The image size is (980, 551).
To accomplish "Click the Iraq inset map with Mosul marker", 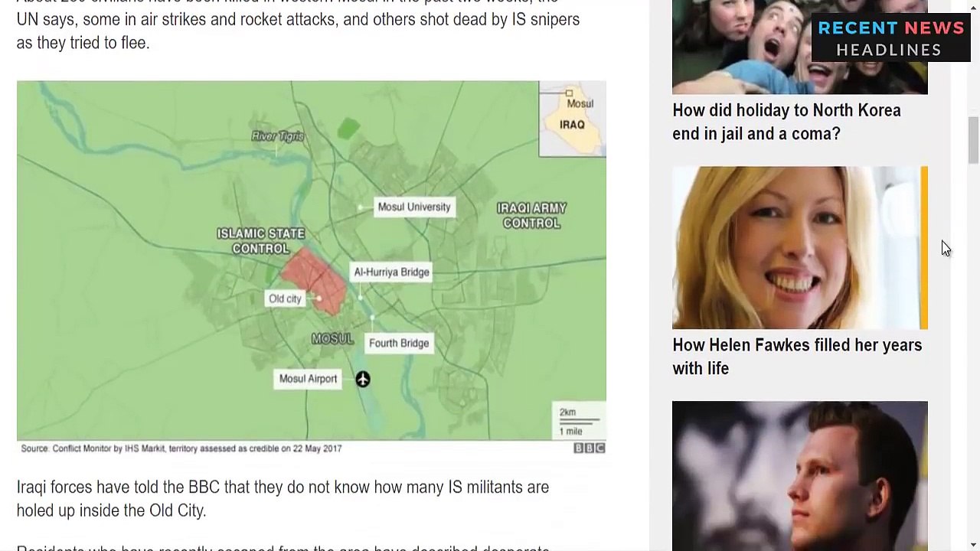I will click(x=572, y=119).
